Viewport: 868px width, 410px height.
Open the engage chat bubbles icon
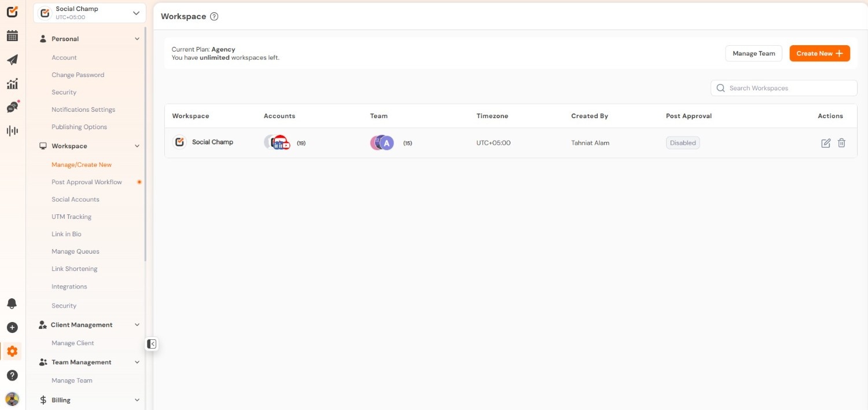point(12,107)
